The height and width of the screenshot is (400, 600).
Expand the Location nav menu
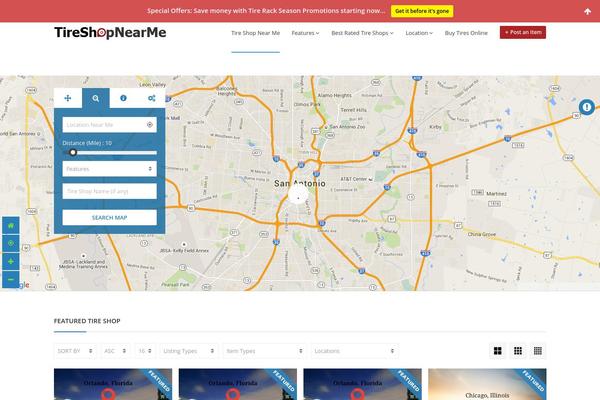point(419,33)
